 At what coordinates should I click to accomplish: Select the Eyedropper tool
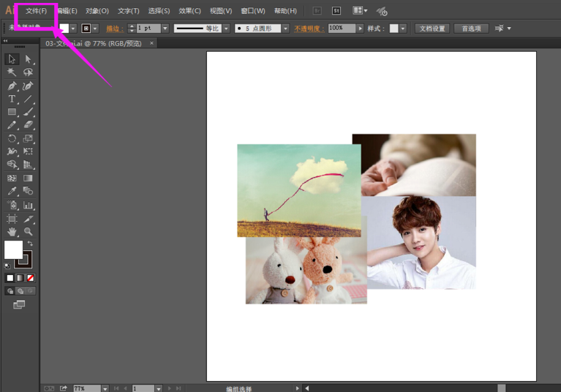point(12,191)
